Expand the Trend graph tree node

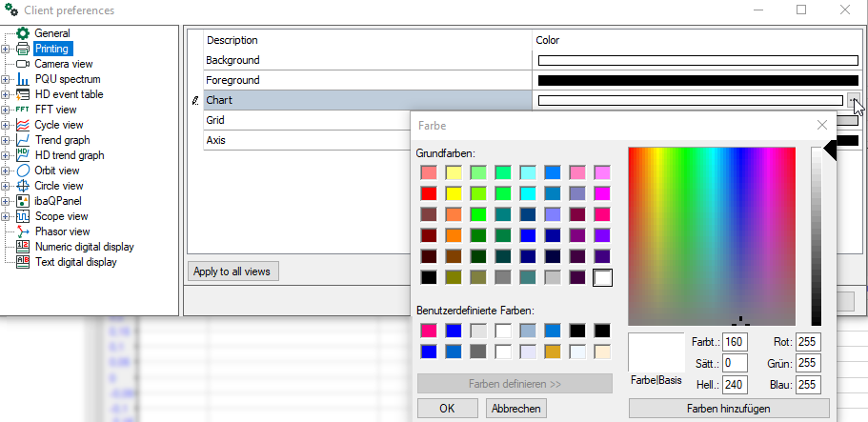(x=7, y=140)
